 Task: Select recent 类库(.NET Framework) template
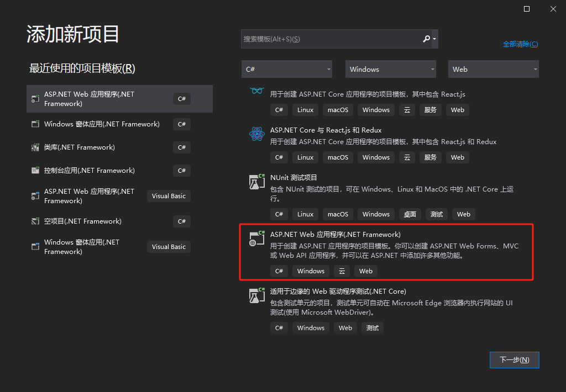(x=119, y=147)
